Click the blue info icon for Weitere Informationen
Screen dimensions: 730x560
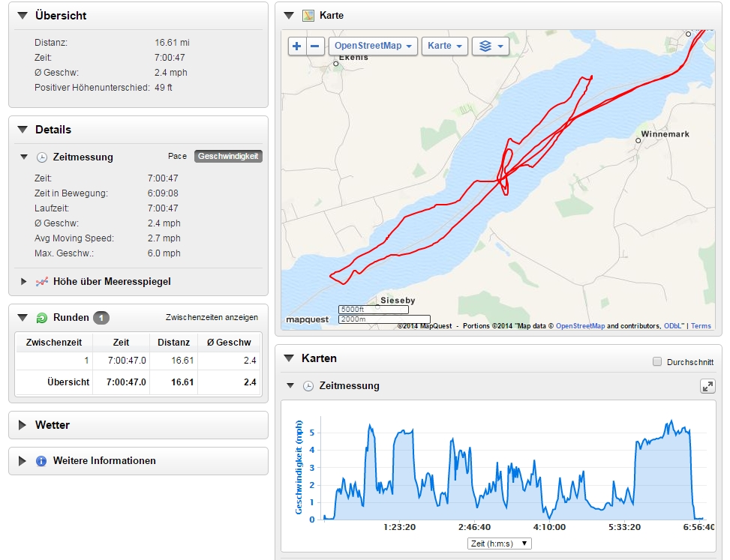(42, 461)
